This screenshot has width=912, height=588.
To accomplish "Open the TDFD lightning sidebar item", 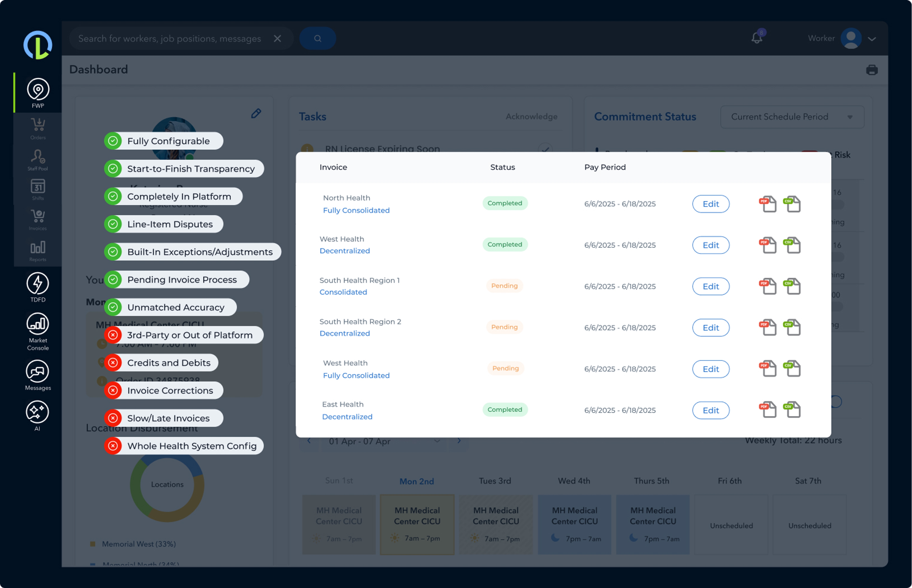I will [38, 287].
